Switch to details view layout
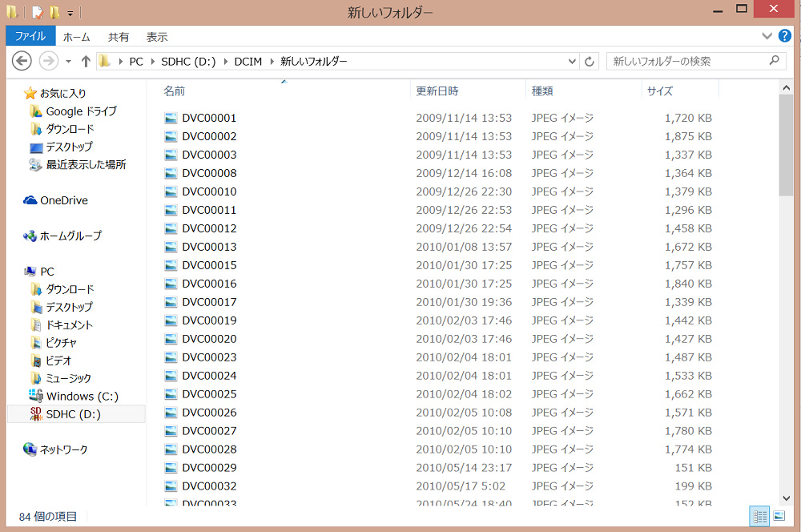The width and height of the screenshot is (801, 532). [759, 517]
